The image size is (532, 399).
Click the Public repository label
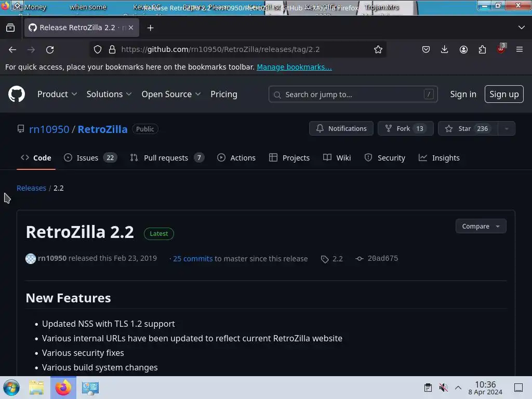(x=145, y=129)
